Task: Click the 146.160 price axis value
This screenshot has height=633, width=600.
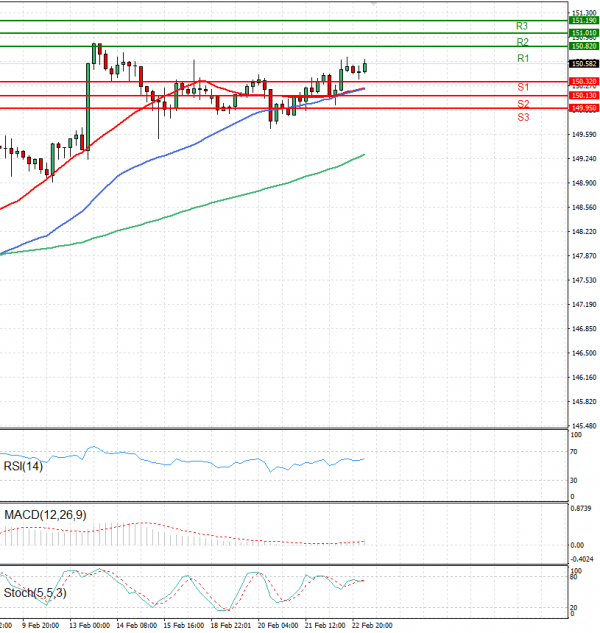Action: tap(584, 377)
